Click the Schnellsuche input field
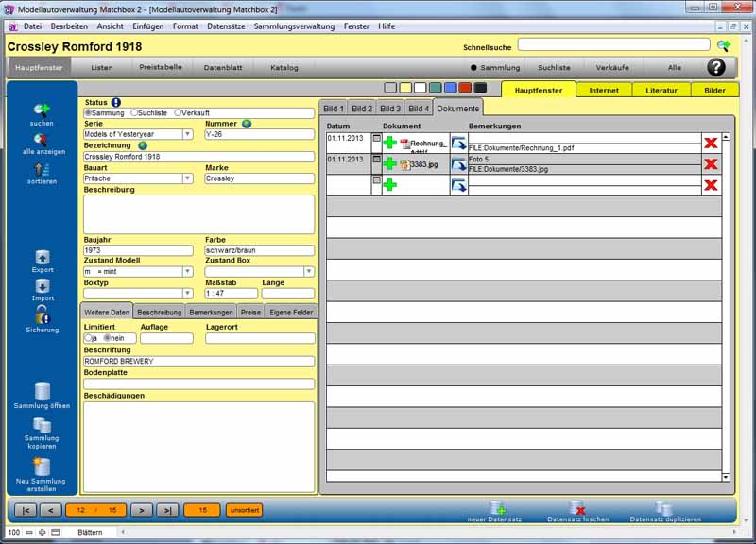The height and width of the screenshot is (544, 756). click(x=613, y=44)
